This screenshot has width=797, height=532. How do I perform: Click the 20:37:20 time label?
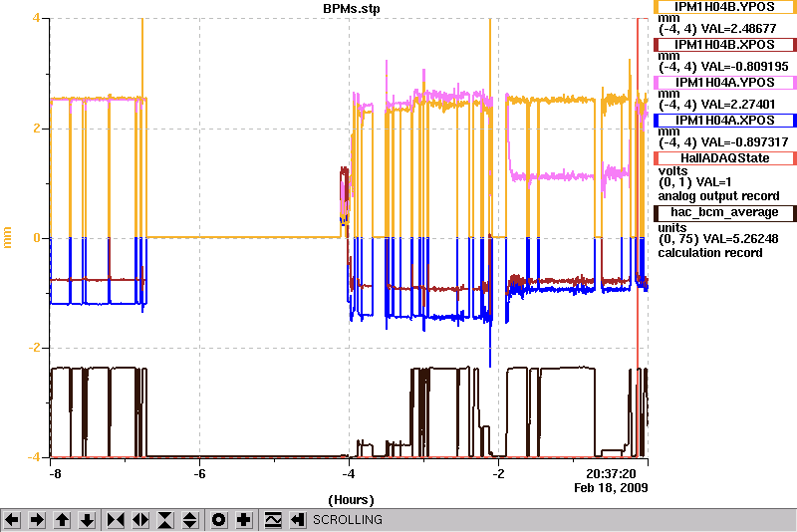611,474
